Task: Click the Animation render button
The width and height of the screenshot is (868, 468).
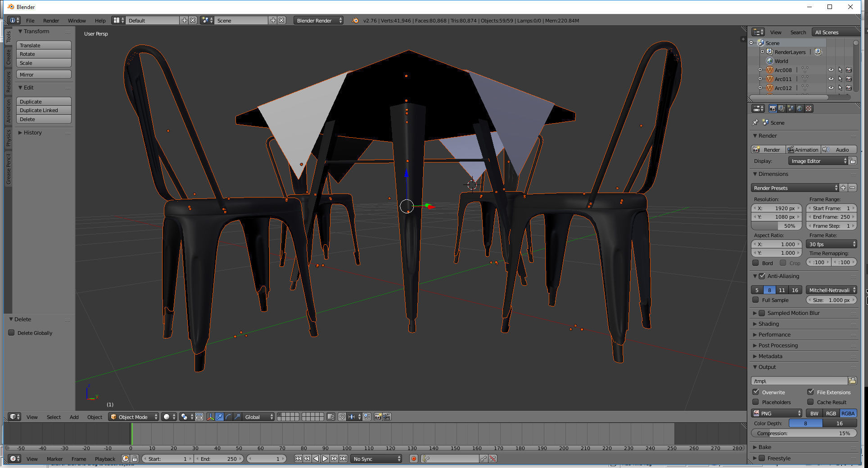Action: (x=803, y=149)
